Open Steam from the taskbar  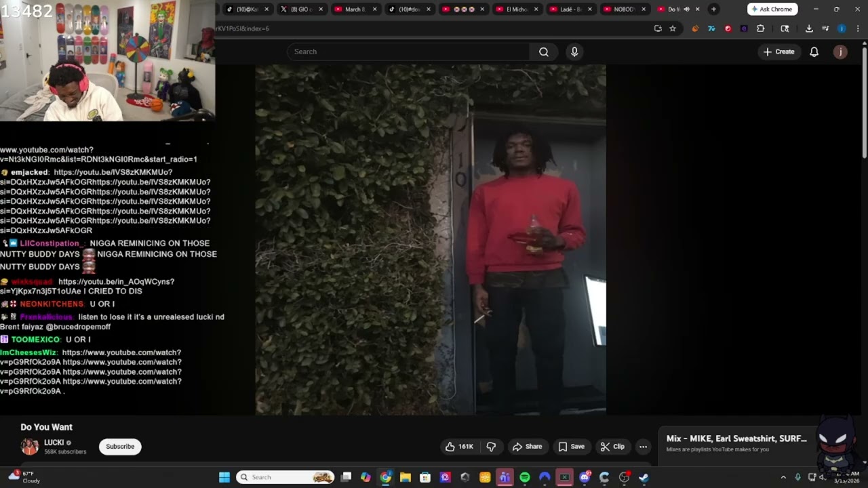coord(644,477)
